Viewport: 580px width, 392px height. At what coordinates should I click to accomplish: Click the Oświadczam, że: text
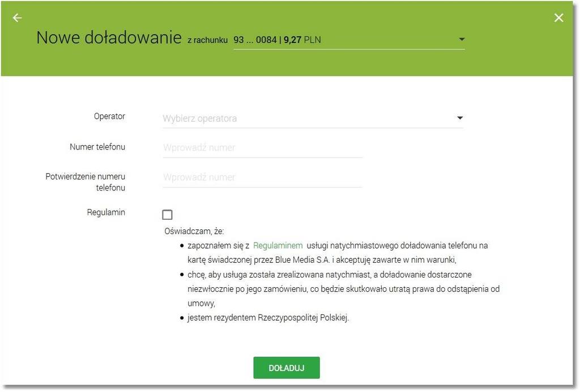point(194,231)
